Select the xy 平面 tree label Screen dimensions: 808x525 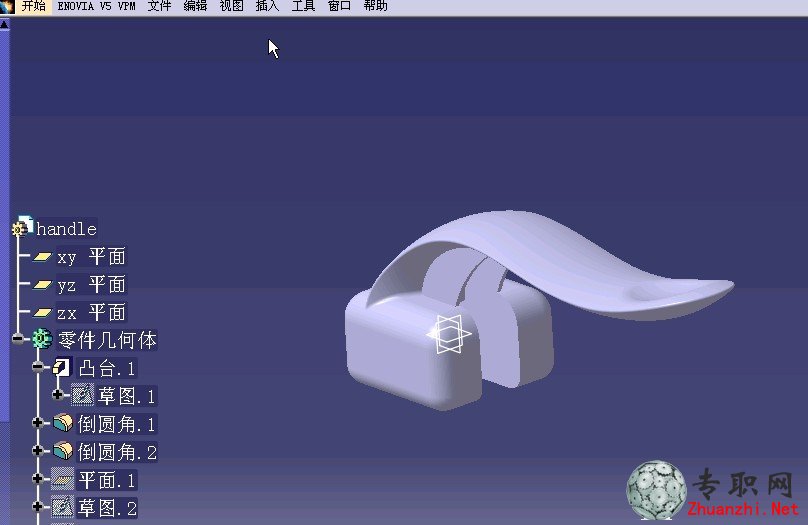(x=91, y=257)
